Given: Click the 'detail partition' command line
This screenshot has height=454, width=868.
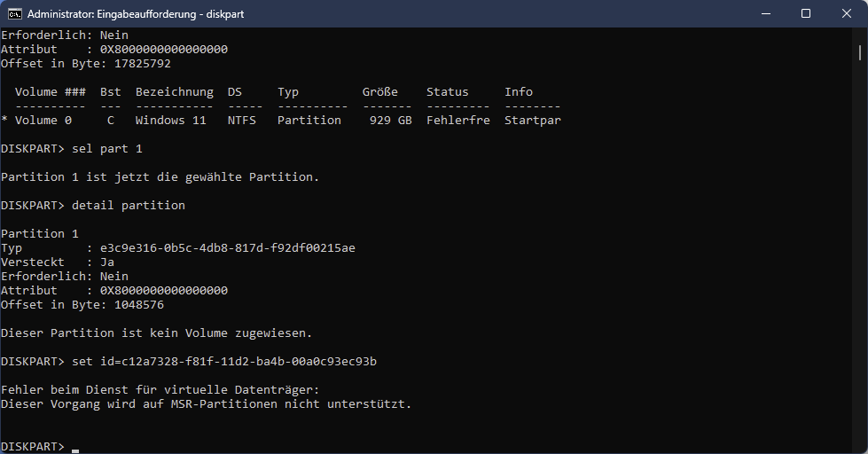Looking at the screenshot, I should (129, 206).
